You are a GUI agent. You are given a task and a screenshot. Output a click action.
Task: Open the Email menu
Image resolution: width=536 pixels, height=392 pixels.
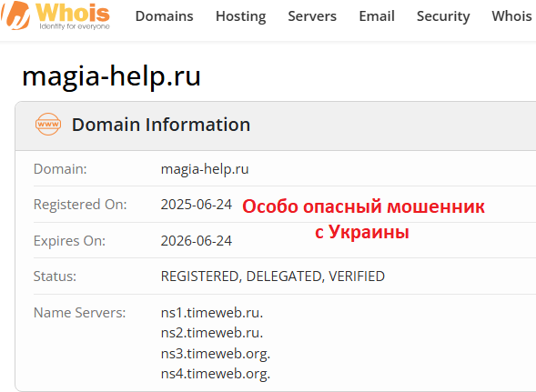(x=377, y=16)
